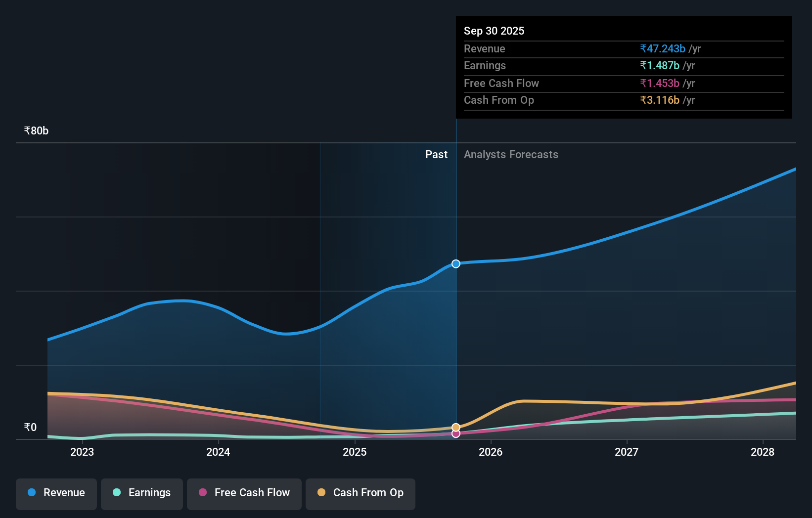The width and height of the screenshot is (812, 518).
Task: Click the yellow Cash From Op marker on chart
Action: (x=455, y=427)
